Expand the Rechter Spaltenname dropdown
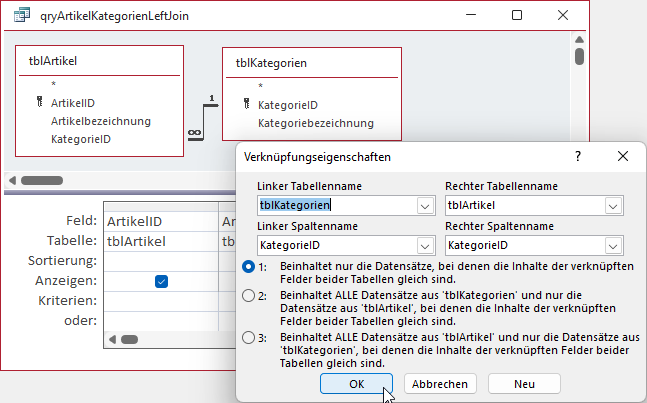Screen dimensions: 647x403 [x=612, y=245]
